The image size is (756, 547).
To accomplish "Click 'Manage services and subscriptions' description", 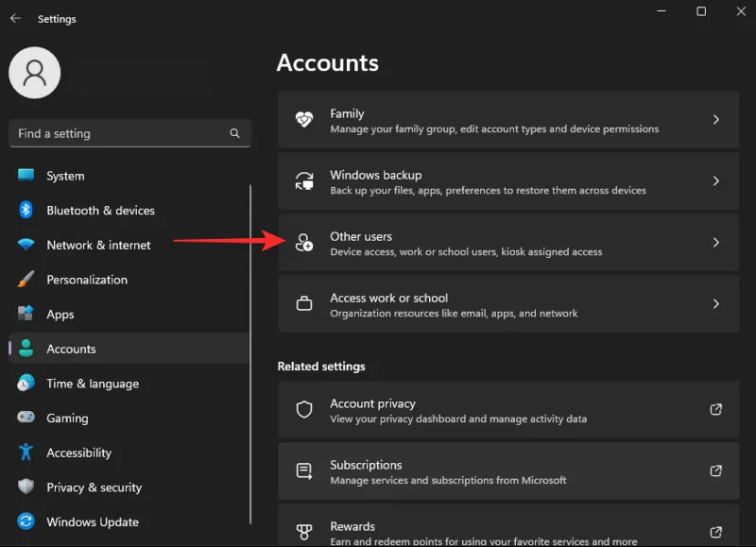I will 448,481.
